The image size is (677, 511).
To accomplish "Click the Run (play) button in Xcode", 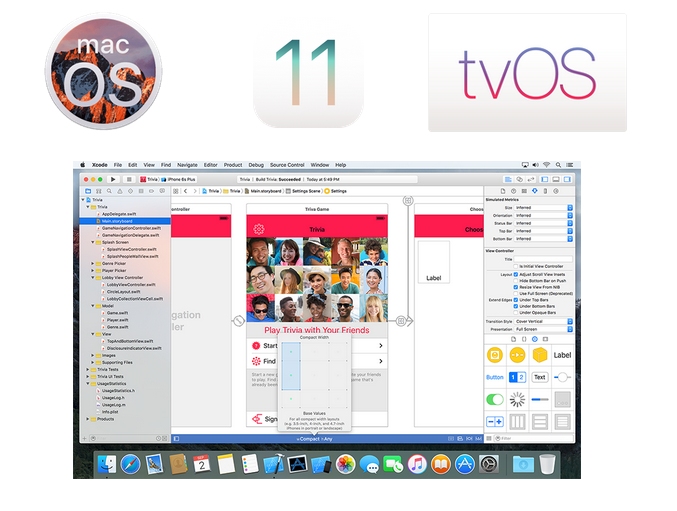I will click(x=113, y=179).
